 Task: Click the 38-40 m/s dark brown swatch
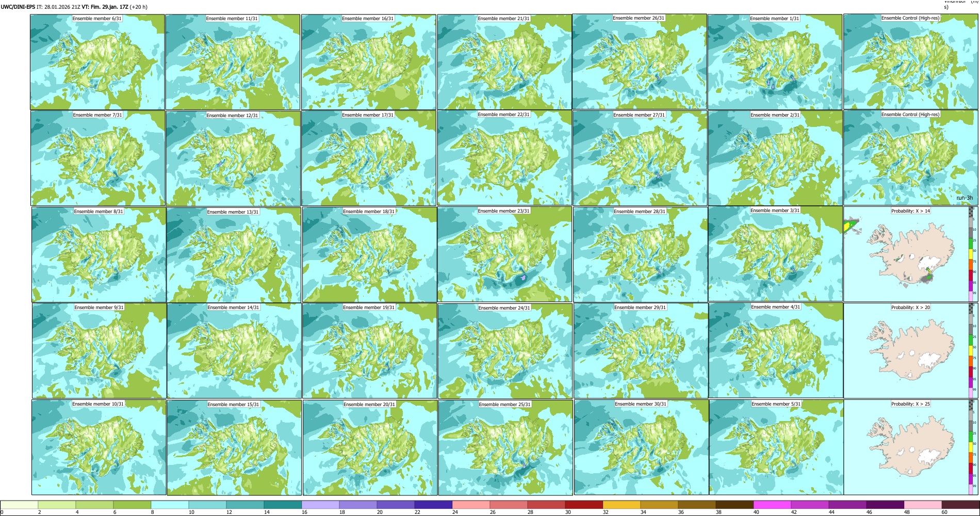tap(734, 505)
